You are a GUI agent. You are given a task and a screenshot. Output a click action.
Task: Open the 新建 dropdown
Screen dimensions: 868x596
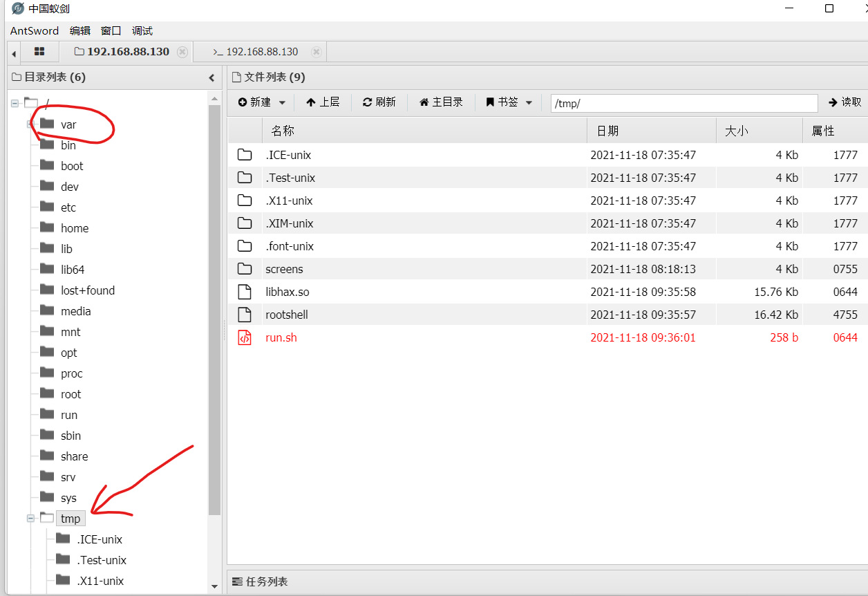(262, 102)
